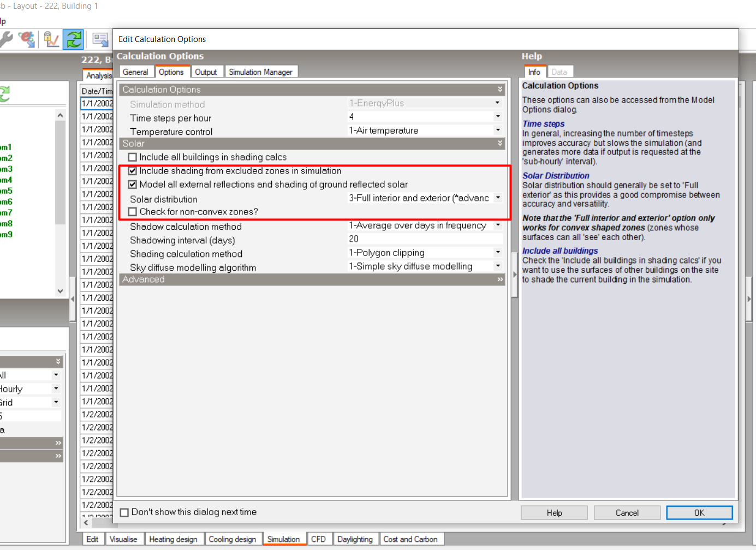Viewport: 756px width, 550px height.
Task: Open the Cost and Carbon tab
Action: click(410, 539)
